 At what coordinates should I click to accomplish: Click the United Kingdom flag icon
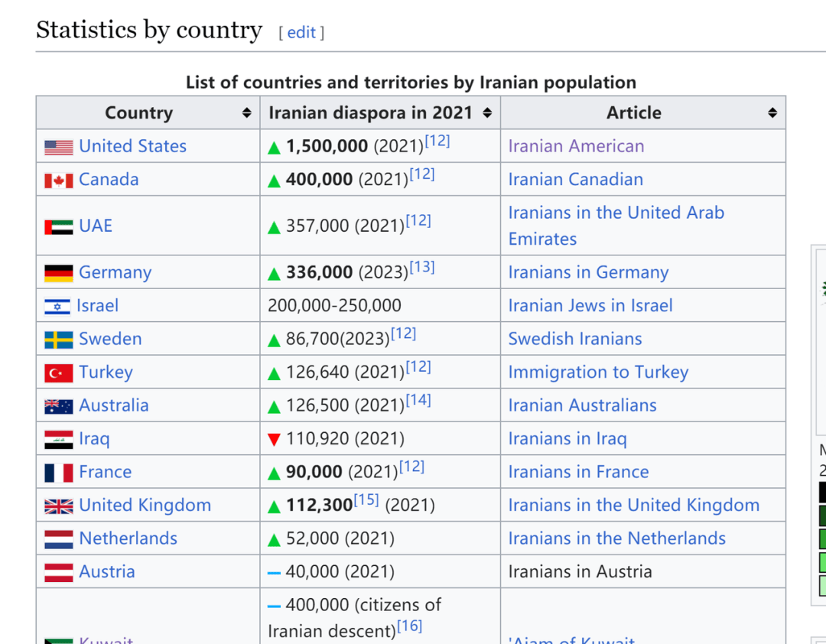click(59, 506)
